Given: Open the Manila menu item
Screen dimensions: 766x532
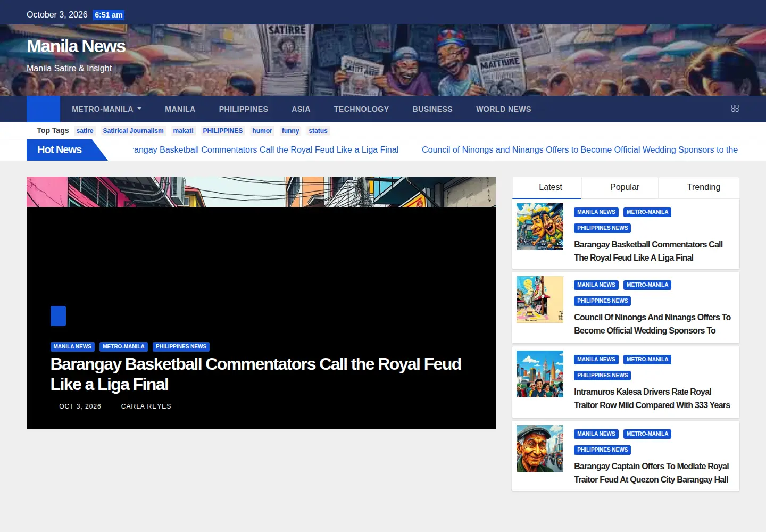Looking at the screenshot, I should [x=180, y=109].
